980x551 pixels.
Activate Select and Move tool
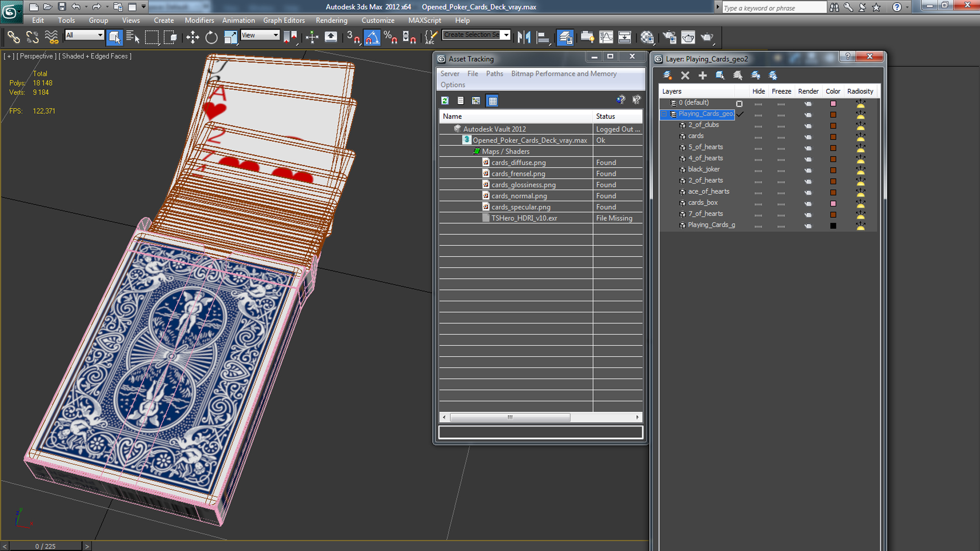click(192, 37)
